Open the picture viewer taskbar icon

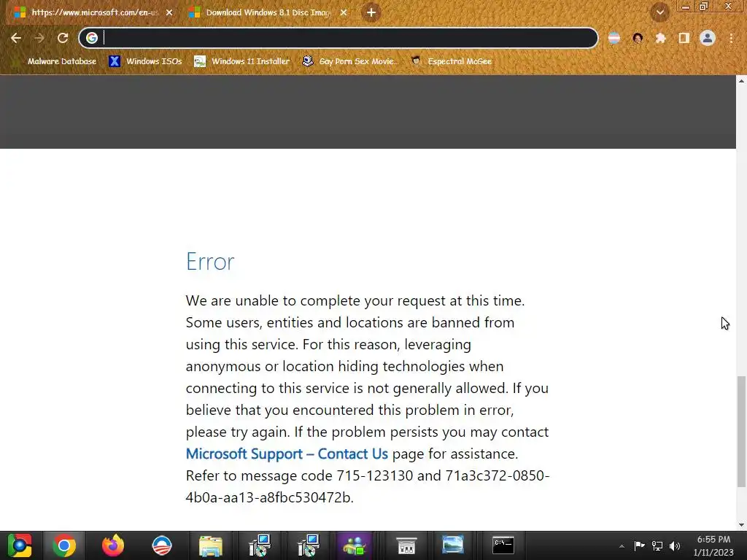452,545
